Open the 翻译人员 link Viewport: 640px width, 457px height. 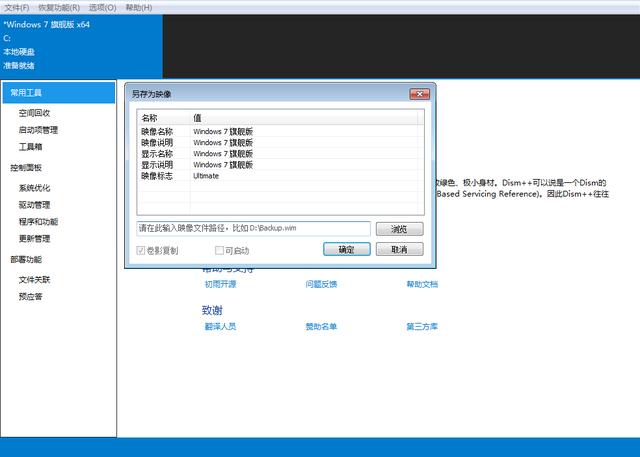click(220, 326)
